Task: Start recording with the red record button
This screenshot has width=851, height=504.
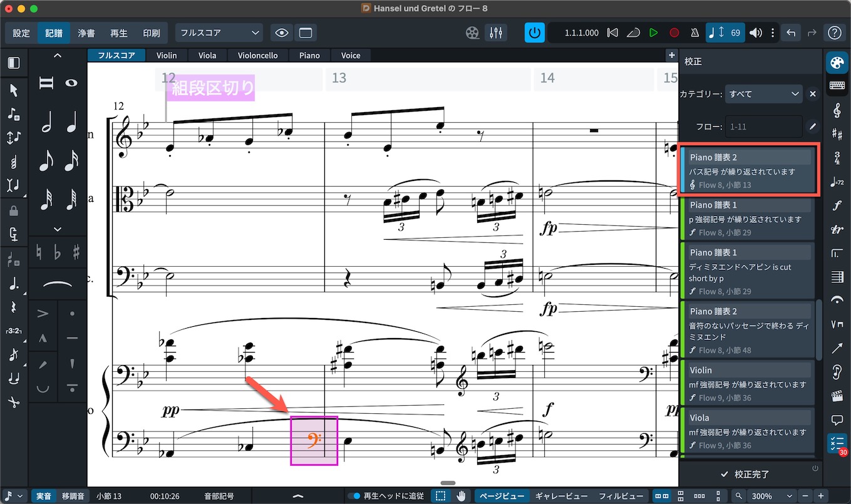Action: pos(674,33)
